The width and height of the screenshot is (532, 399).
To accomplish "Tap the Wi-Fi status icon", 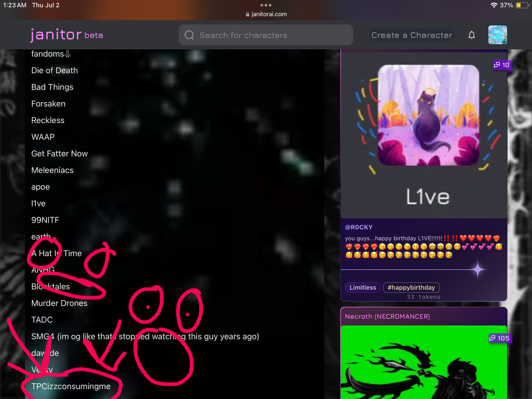I will point(494,5).
